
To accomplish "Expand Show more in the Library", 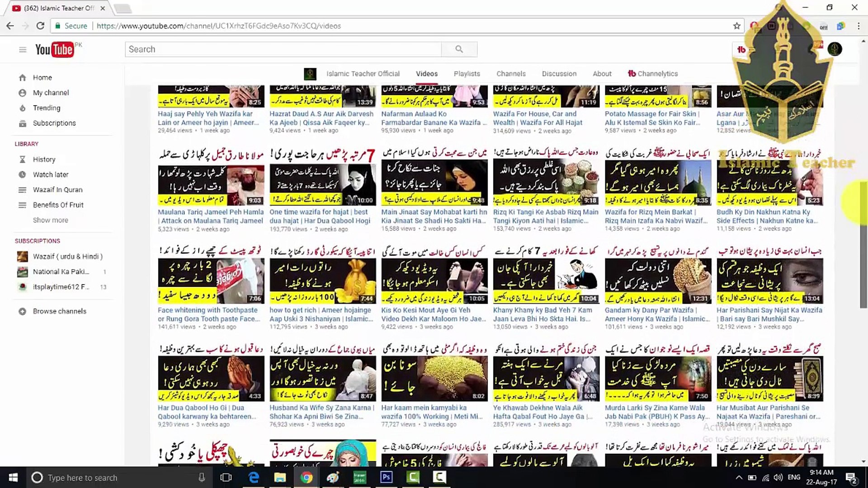I will [50, 220].
